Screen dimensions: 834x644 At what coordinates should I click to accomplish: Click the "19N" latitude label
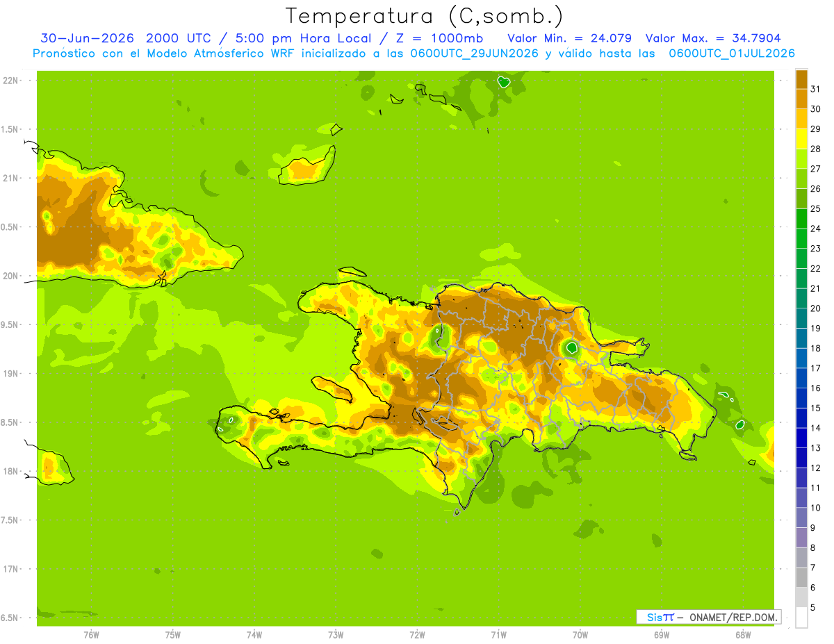pos(10,374)
